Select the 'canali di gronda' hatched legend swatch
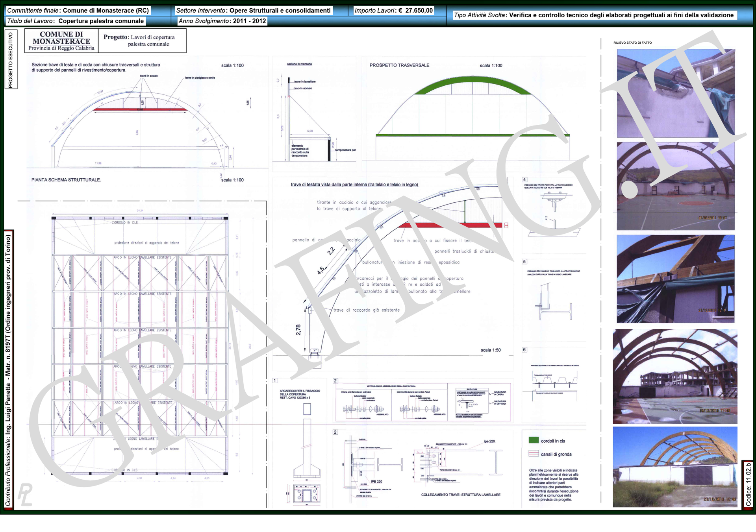Viewport: 756px width, 532px height. [x=534, y=453]
